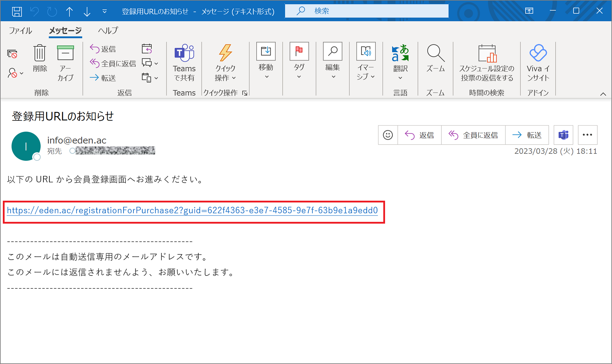Open the Junk mail dropdown
This screenshot has width=612, height=364.
tap(16, 73)
